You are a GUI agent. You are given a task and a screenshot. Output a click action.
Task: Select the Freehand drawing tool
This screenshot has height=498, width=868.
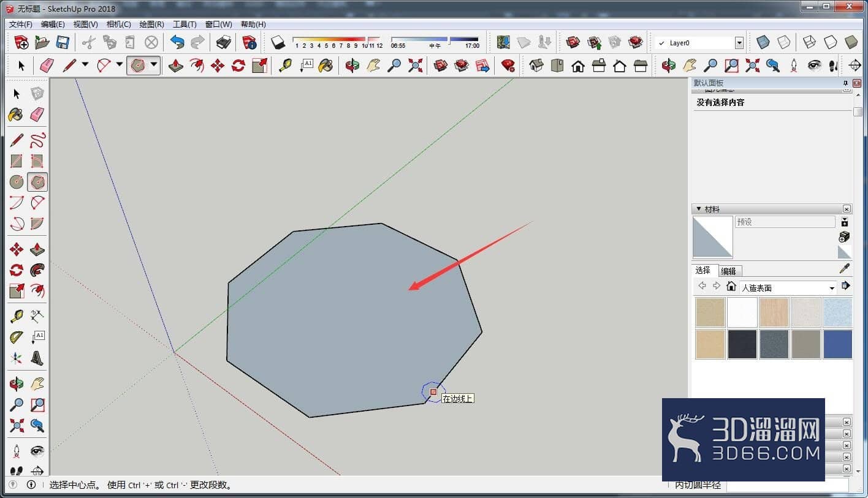(37, 140)
